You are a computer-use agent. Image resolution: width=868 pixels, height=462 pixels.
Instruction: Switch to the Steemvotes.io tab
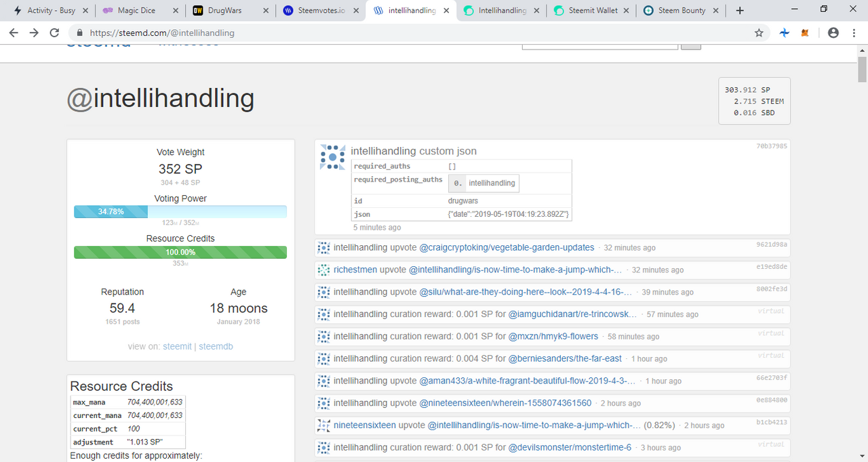click(x=320, y=10)
